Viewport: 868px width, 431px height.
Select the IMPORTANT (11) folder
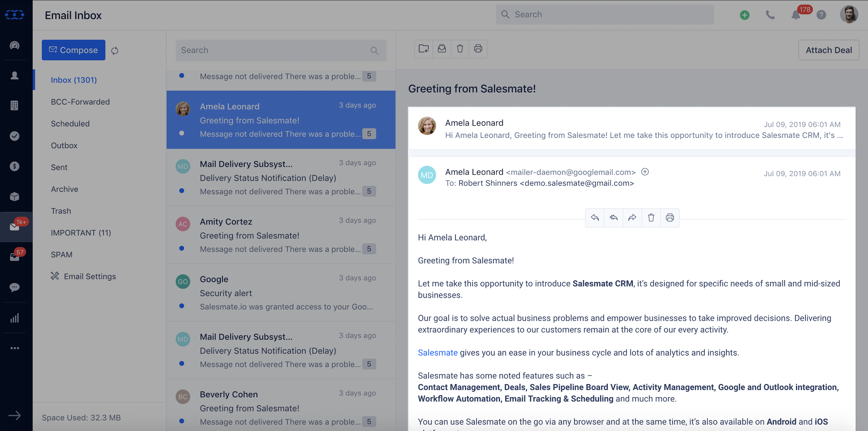(x=81, y=233)
